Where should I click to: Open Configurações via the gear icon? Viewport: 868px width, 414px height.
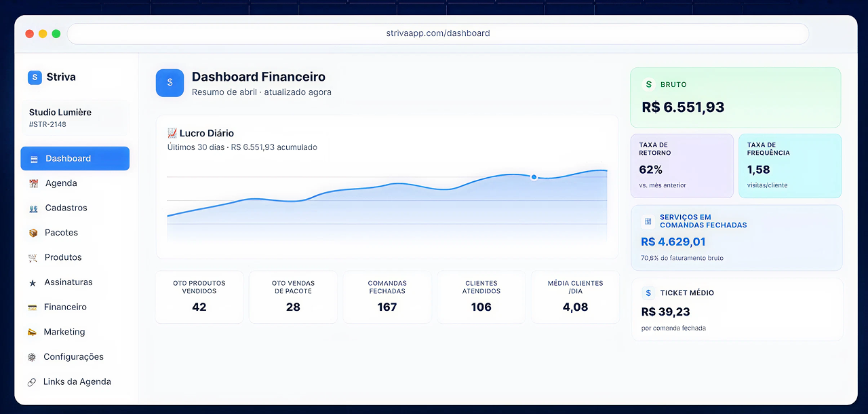[x=32, y=357]
